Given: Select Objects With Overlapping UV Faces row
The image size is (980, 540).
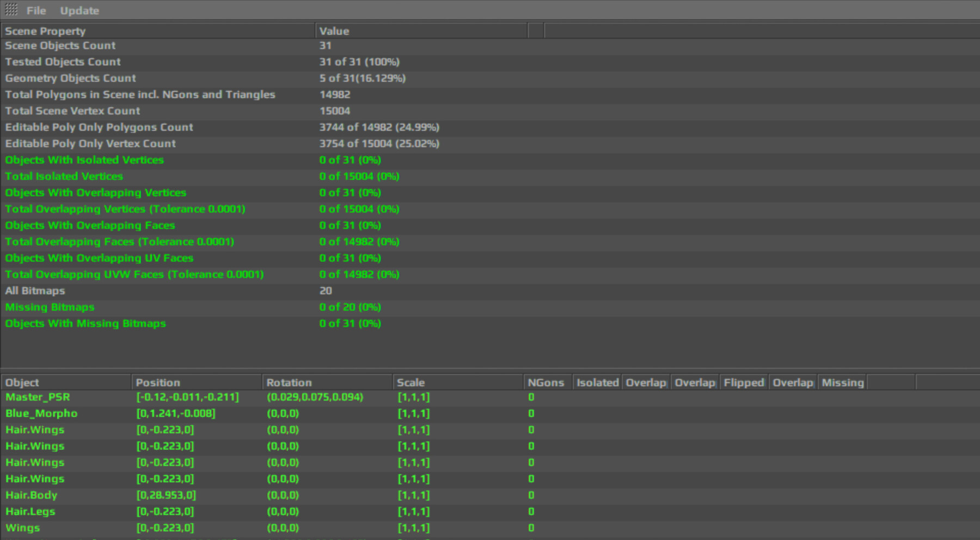Looking at the screenshot, I should tap(490, 258).
